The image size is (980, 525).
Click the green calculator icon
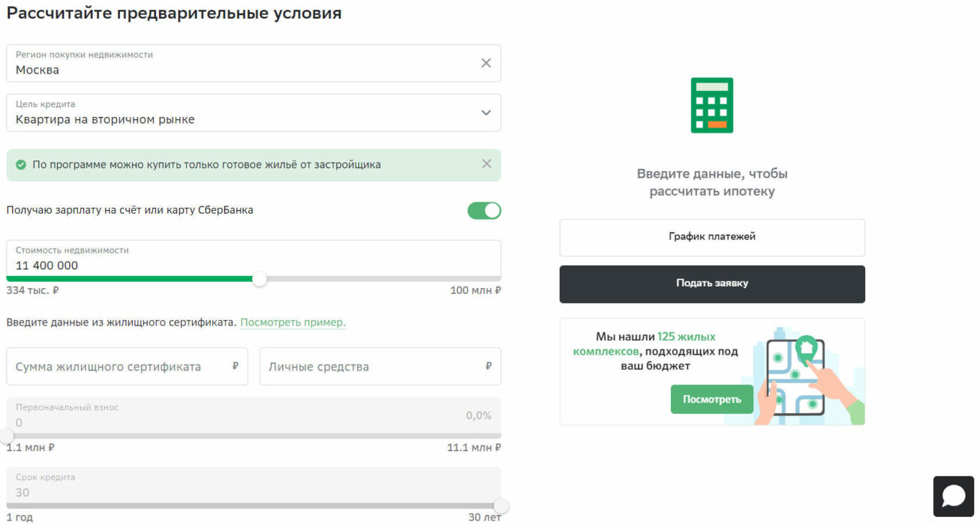point(711,105)
